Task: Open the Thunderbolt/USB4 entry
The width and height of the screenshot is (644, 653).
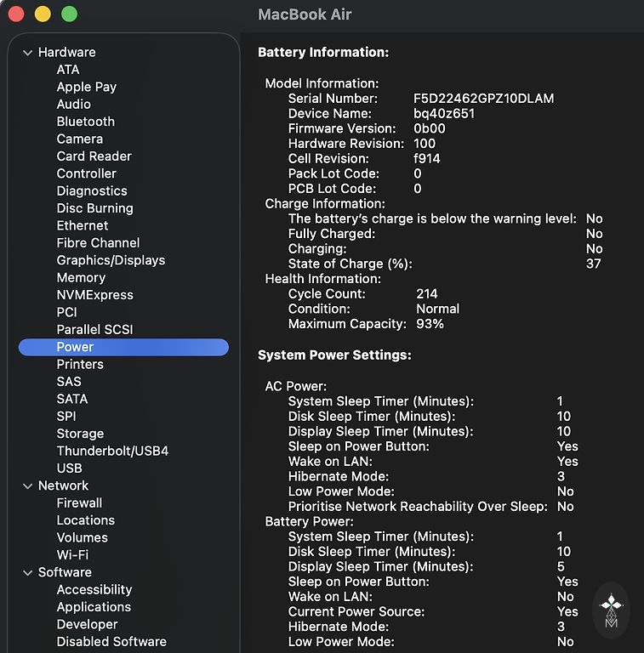Action: [x=112, y=451]
